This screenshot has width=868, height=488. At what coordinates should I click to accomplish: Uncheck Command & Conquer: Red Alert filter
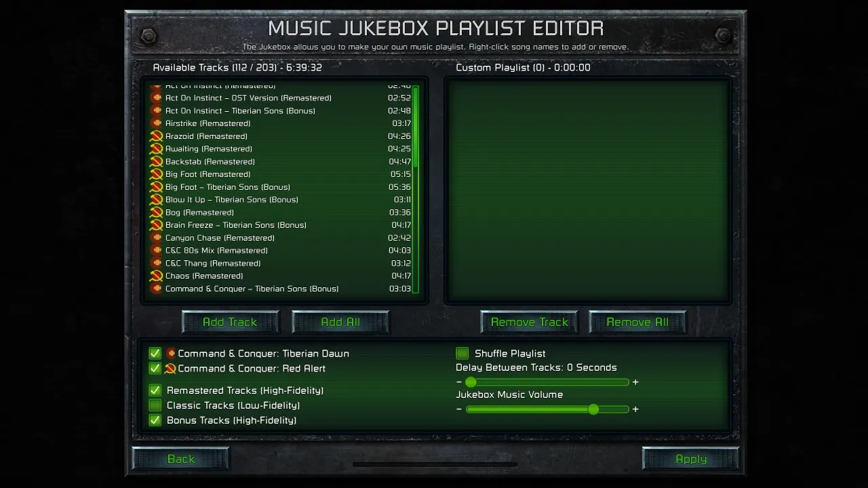click(x=155, y=369)
